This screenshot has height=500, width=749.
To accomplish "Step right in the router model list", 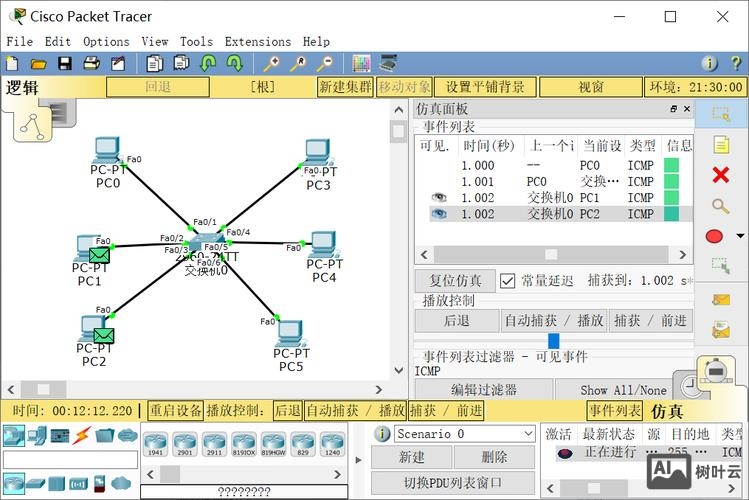I will point(337,474).
